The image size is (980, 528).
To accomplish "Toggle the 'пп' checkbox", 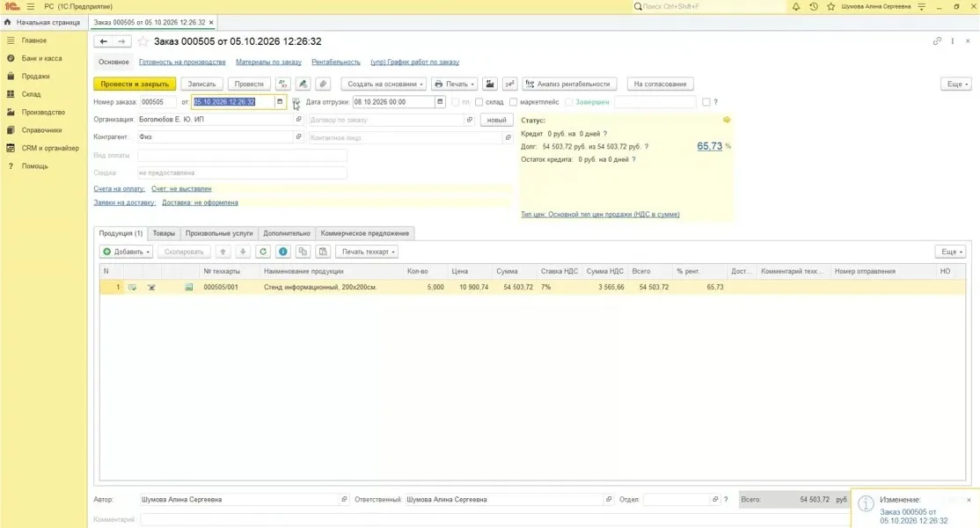I will click(x=455, y=102).
